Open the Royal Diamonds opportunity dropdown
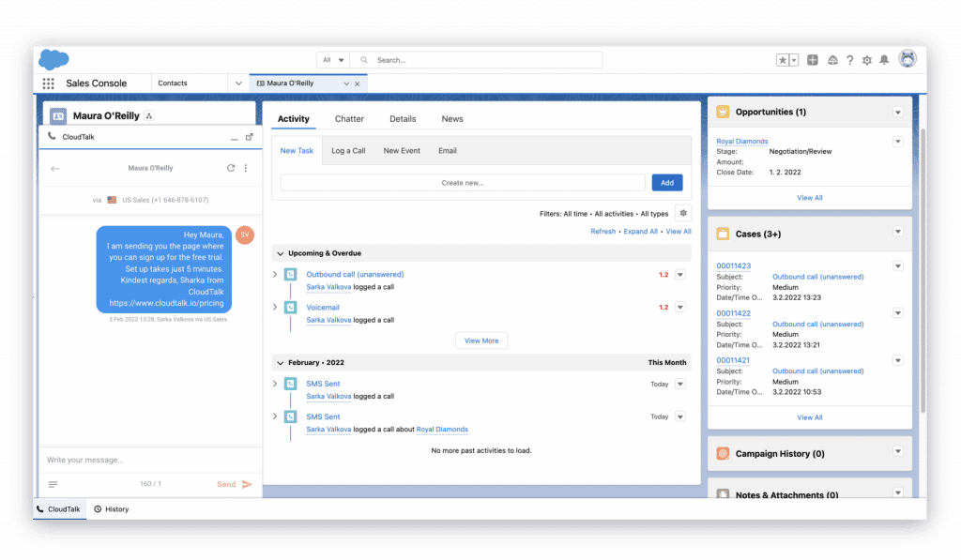This screenshot has height=560, width=961. tap(898, 142)
